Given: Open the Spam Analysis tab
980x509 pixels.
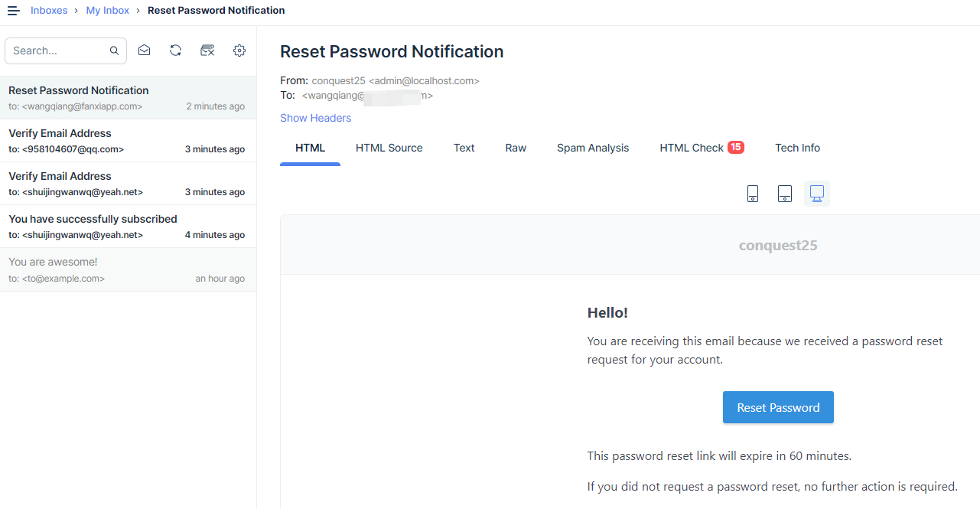Looking at the screenshot, I should click(x=593, y=148).
